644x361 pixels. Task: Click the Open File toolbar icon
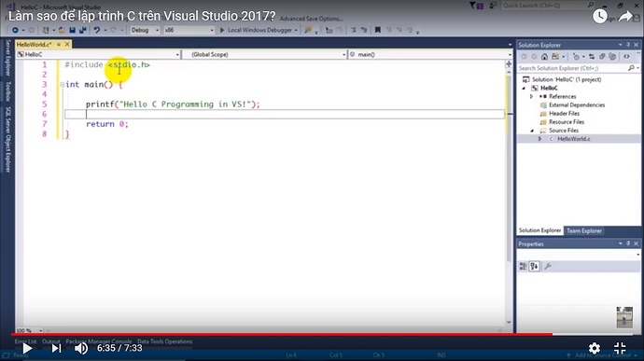click(62, 30)
